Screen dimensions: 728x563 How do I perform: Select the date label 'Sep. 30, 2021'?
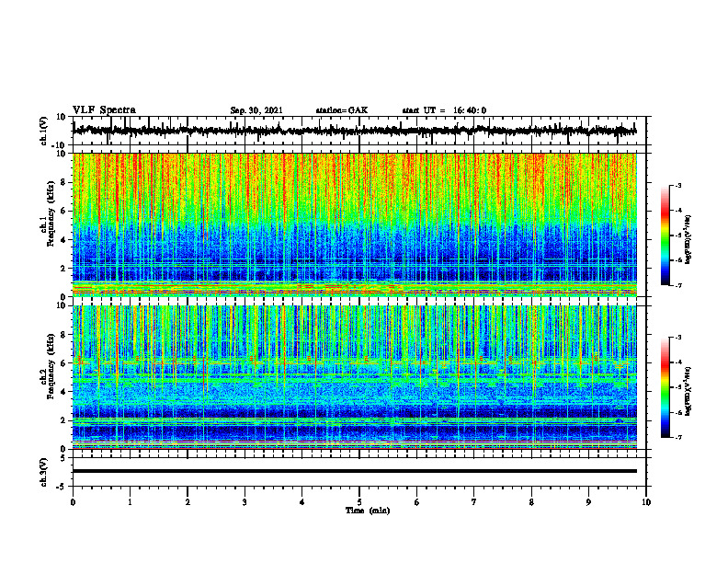(256, 110)
